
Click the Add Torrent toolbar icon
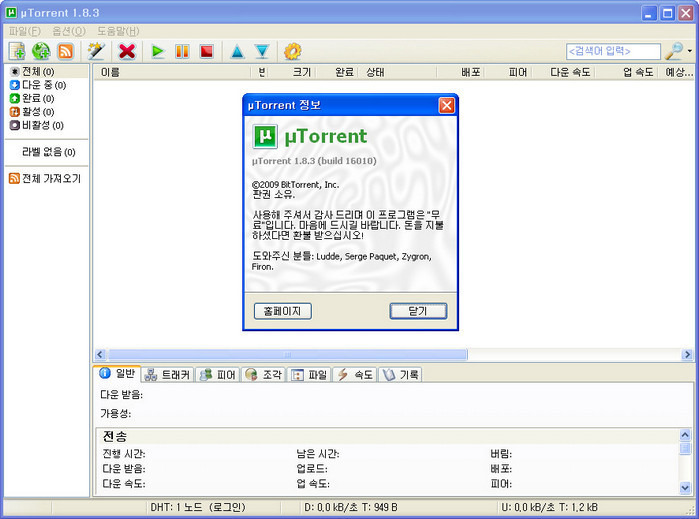(x=17, y=51)
